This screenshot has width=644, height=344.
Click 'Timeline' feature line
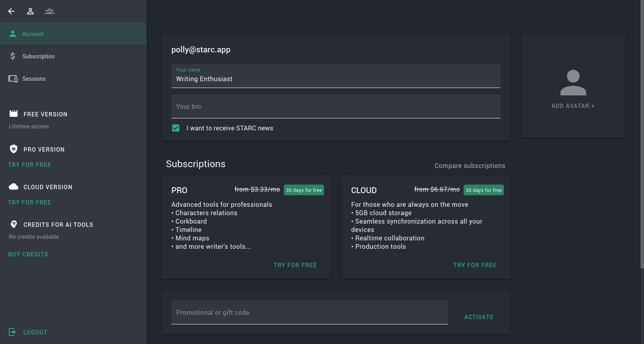(x=187, y=230)
